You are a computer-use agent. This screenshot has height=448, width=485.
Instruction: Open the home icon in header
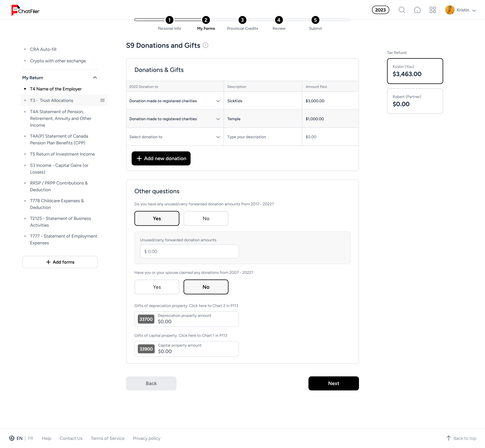(417, 10)
